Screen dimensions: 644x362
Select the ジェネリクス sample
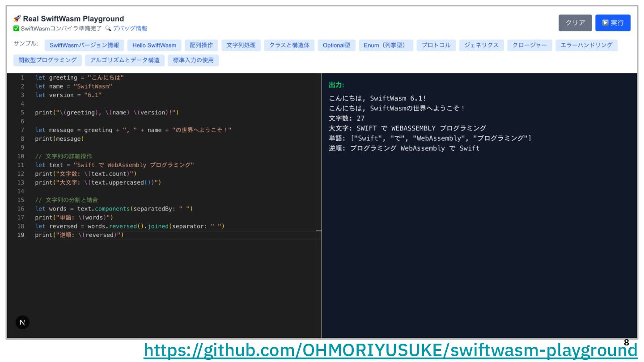click(482, 45)
